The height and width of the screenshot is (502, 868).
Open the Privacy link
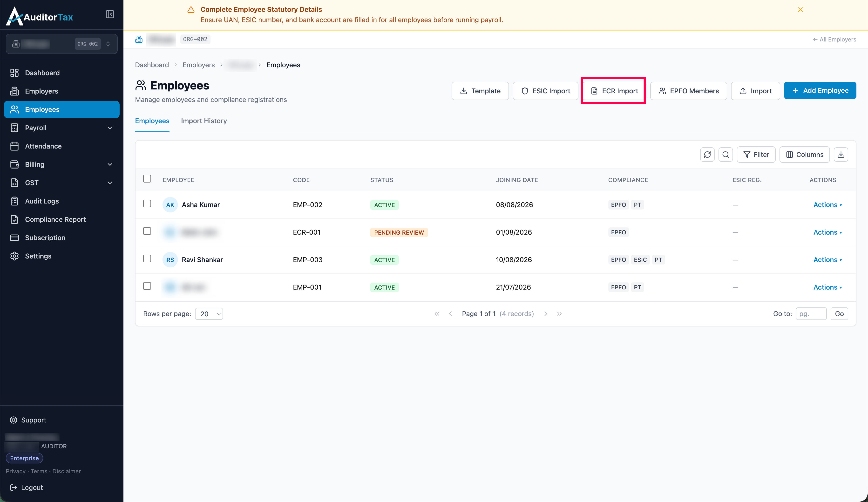[x=15, y=471]
